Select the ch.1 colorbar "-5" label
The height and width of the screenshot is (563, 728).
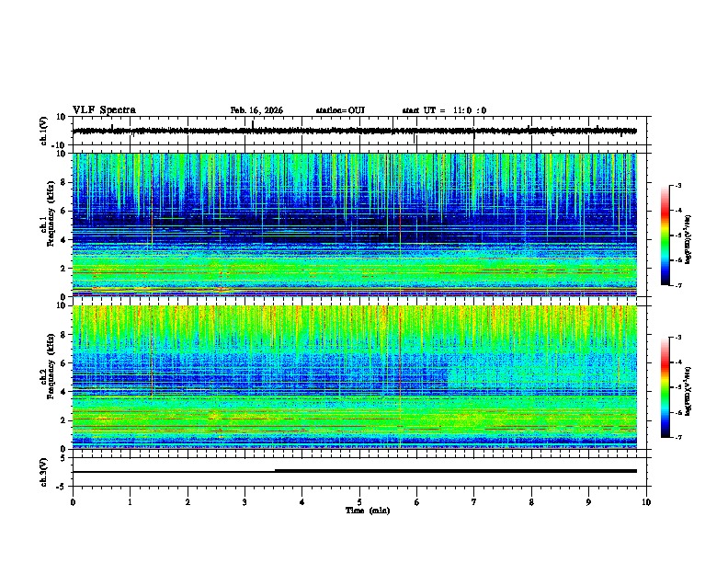[x=677, y=236]
